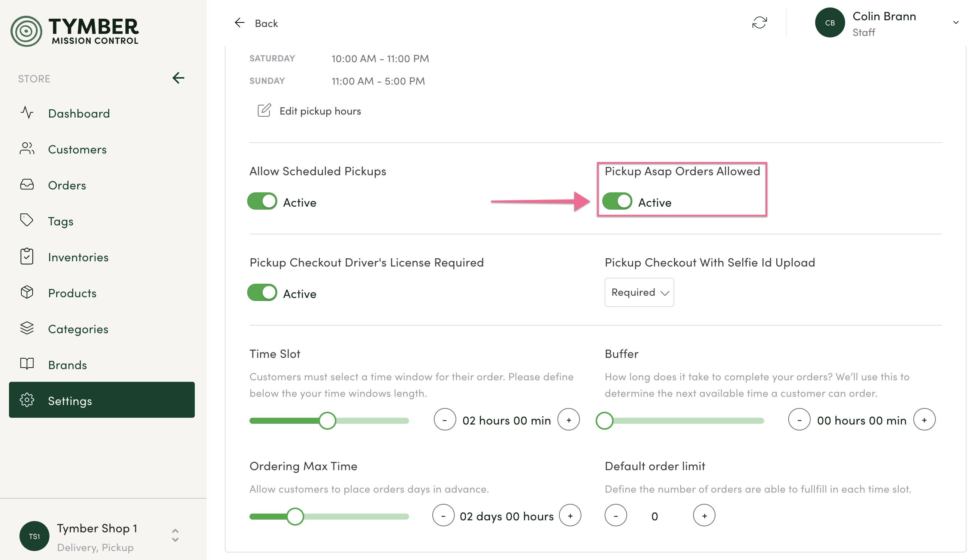This screenshot has width=977, height=560.
Task: Click the Orders inbox icon
Action: click(x=27, y=185)
